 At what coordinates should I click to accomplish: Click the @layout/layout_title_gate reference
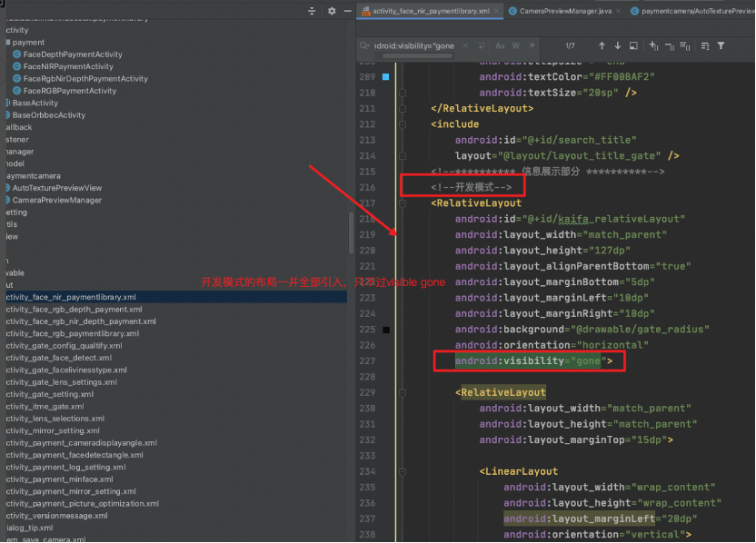(x=580, y=155)
